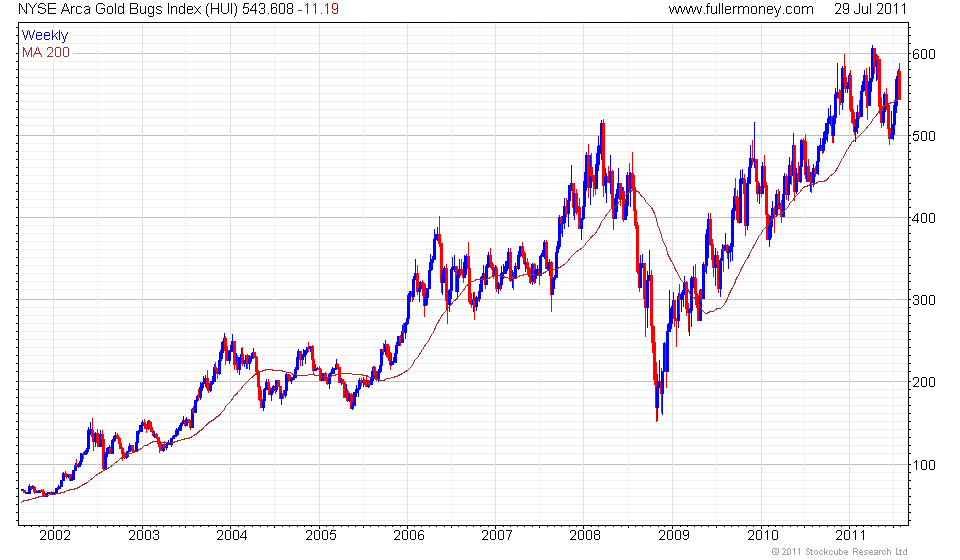Click the x-axis year label 2006

tap(408, 535)
